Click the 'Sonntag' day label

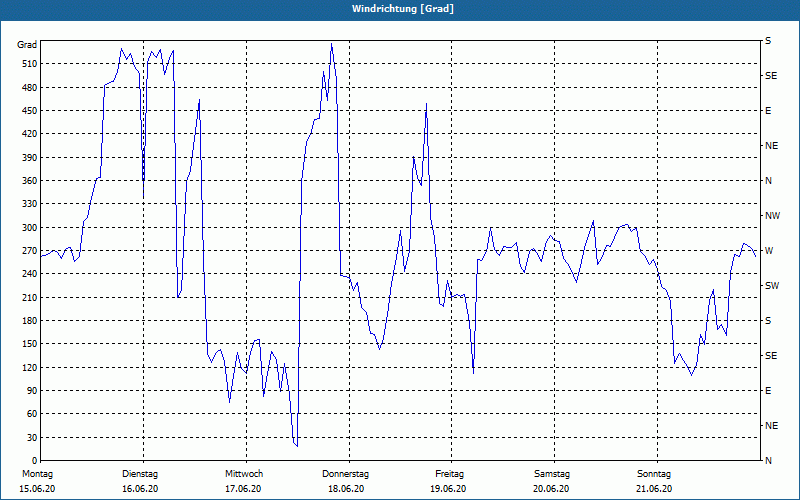(654, 474)
